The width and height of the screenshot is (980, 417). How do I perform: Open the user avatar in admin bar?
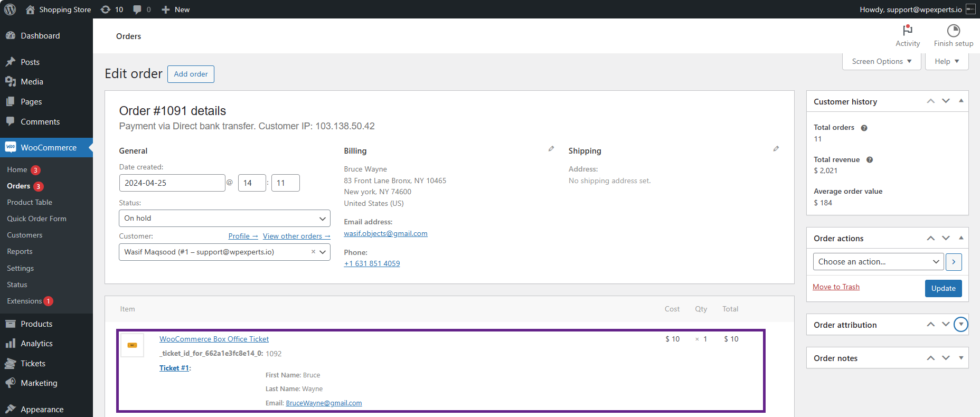coord(970,10)
